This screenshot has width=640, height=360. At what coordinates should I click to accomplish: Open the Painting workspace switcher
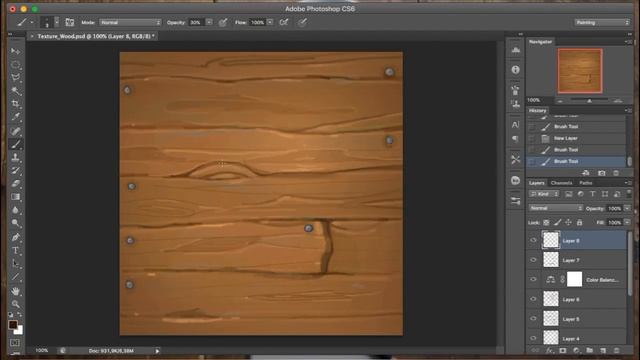[602, 22]
